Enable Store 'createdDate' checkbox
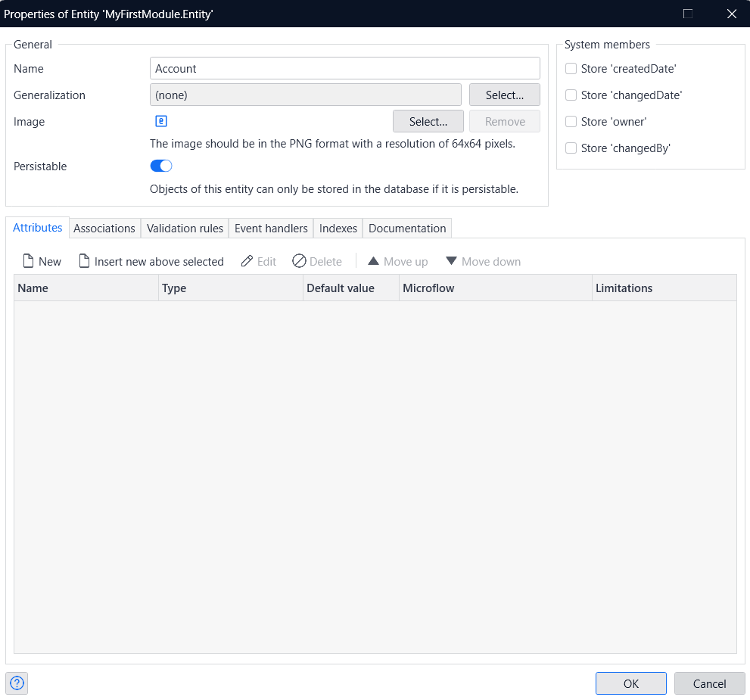This screenshot has width=750, height=700. pos(571,69)
